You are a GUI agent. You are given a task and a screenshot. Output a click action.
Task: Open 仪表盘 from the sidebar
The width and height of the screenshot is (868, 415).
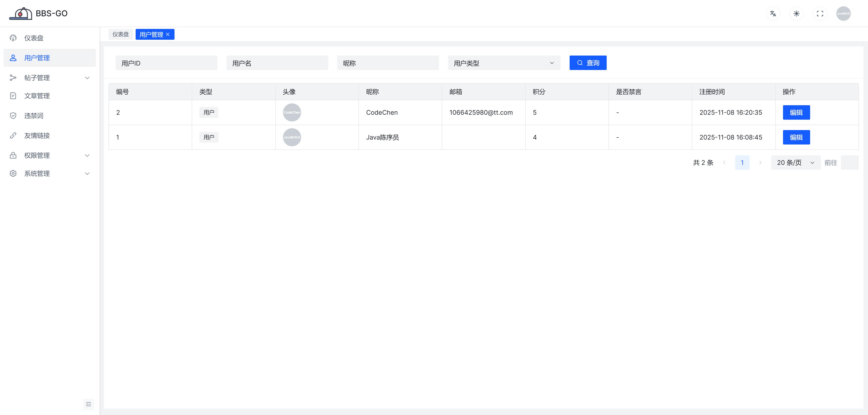(x=34, y=38)
